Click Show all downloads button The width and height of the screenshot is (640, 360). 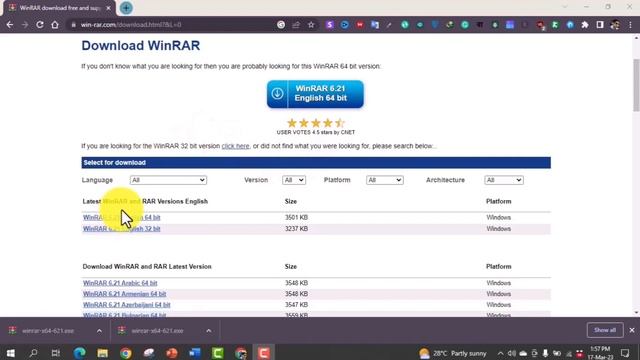point(605,330)
